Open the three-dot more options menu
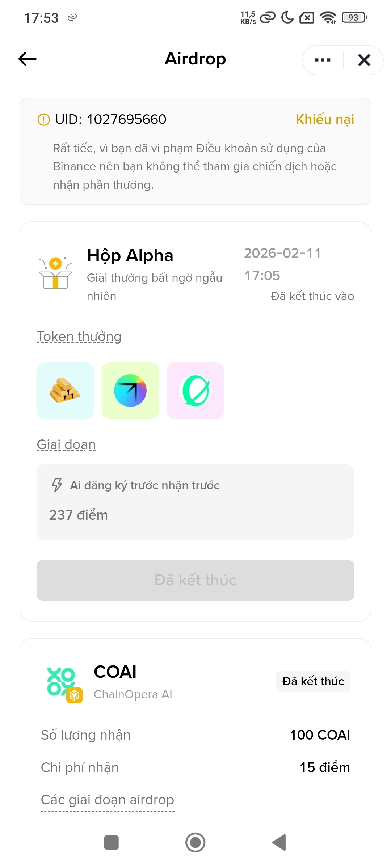The width and height of the screenshot is (391, 868). 323,60
